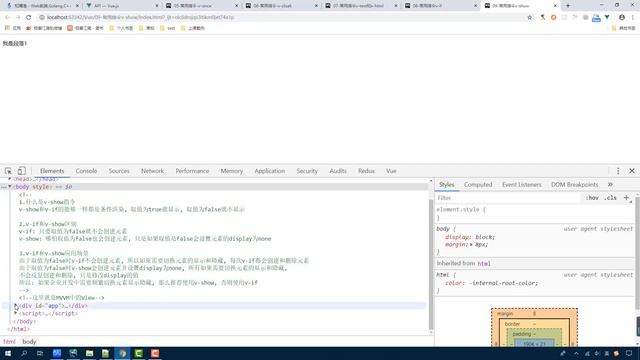The image size is (640, 360).
Task: Open the notification center icon
Action: pos(629,353)
